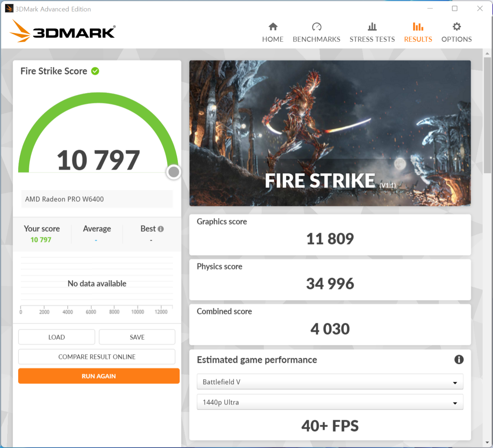493x448 pixels.
Task: Click the orange RUN AGAIN button
Action: click(99, 376)
